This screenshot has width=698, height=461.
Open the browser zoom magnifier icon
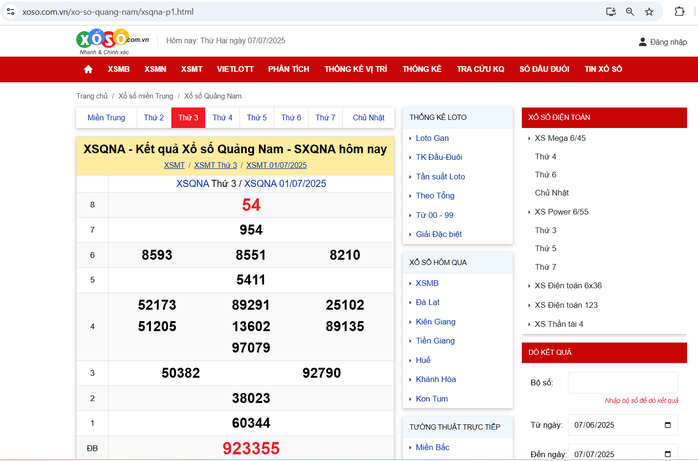point(630,11)
